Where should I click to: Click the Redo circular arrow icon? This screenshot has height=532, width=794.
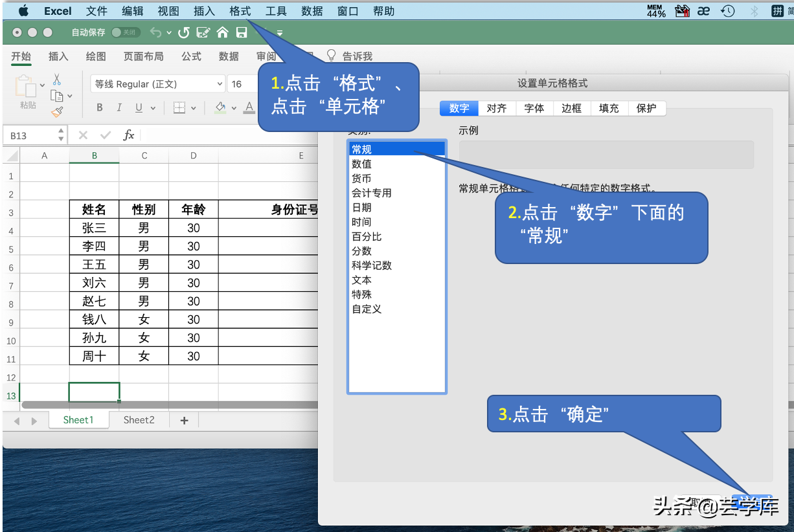coord(184,32)
